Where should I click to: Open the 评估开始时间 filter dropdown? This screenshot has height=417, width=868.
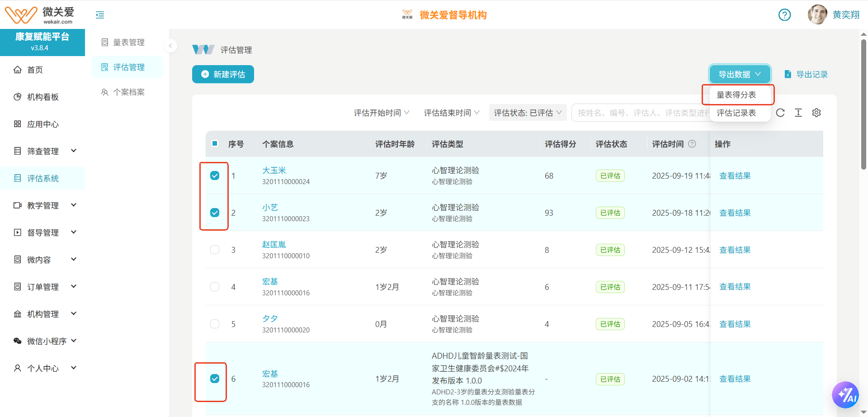click(x=381, y=112)
